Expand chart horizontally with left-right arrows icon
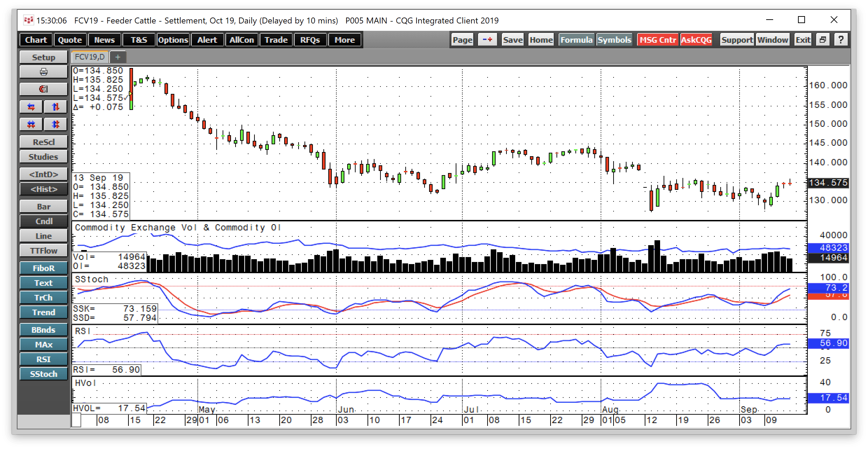 pyautogui.click(x=31, y=106)
